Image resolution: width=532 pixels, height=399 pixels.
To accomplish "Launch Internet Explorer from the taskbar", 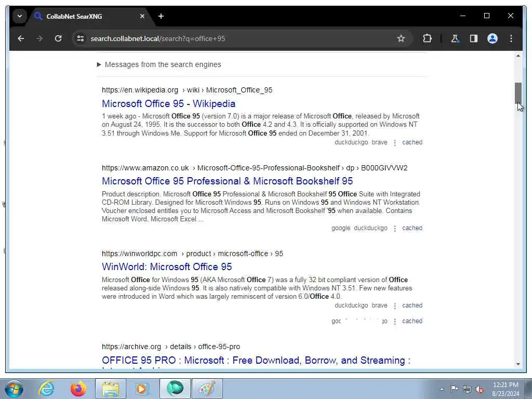I will pos(46,389).
